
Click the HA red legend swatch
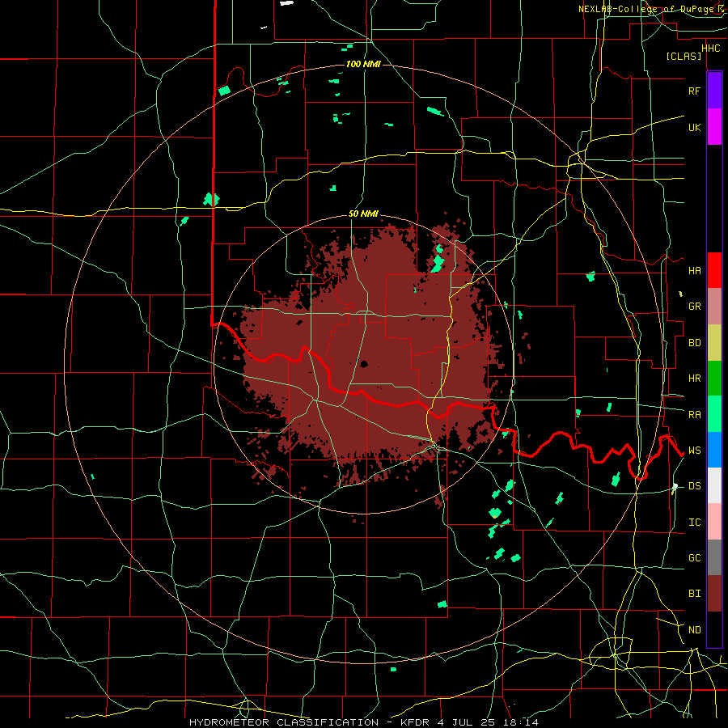[x=714, y=270]
